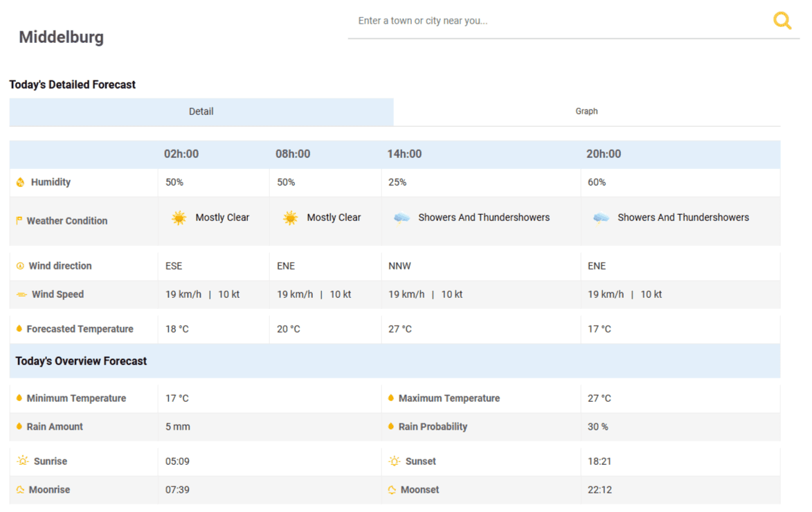Focus the town or city search field
This screenshot has width=812, height=512.
(559, 21)
